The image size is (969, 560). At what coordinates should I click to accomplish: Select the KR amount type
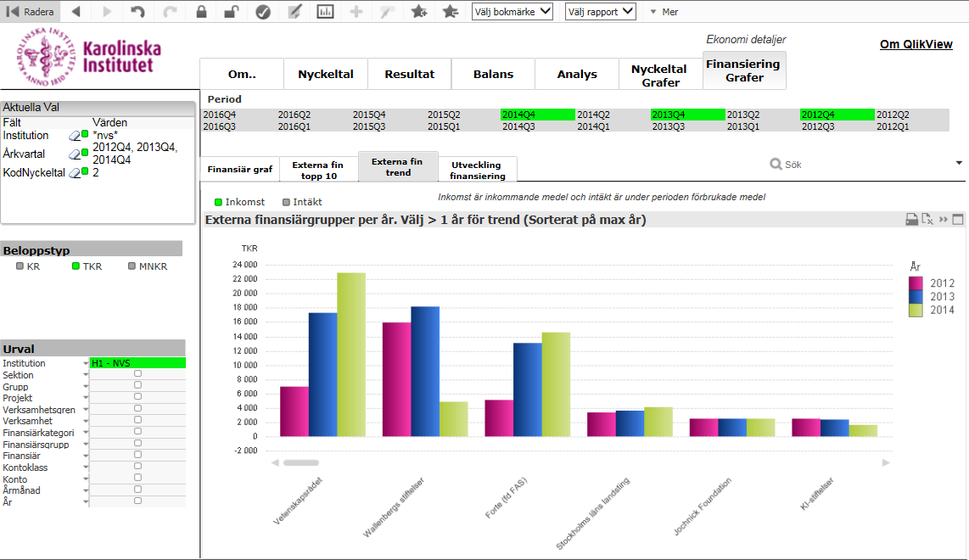pos(28,266)
